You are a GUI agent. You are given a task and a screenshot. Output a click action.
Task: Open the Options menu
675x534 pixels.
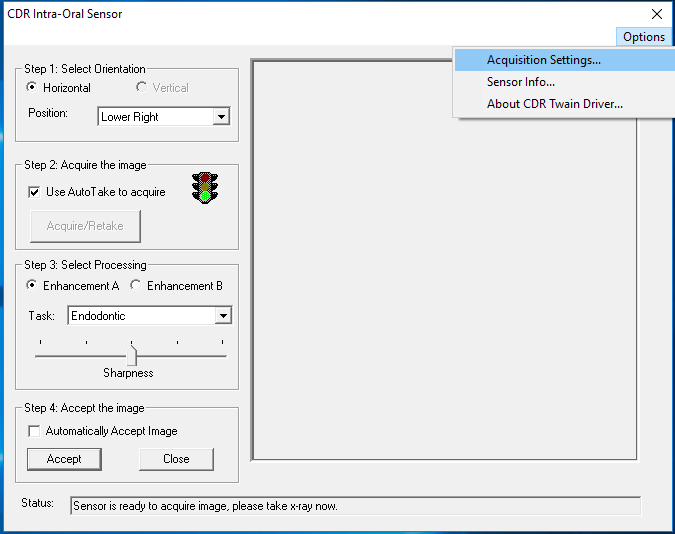(643, 37)
